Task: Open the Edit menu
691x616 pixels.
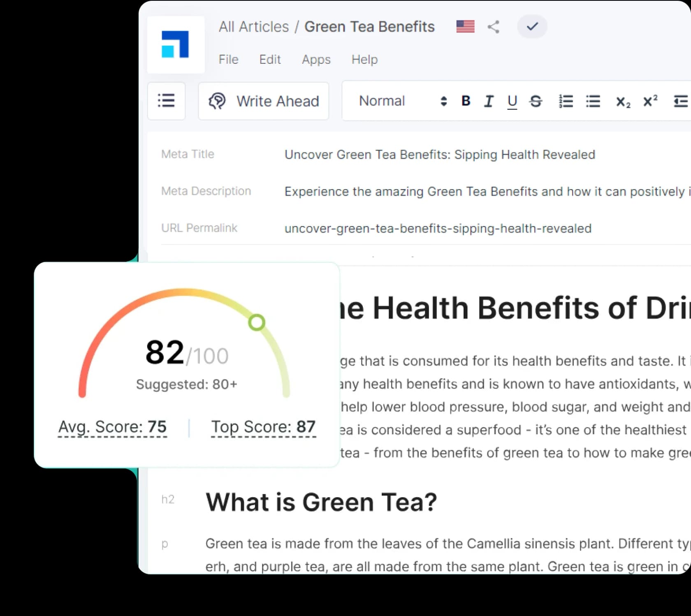Action: 270,60
